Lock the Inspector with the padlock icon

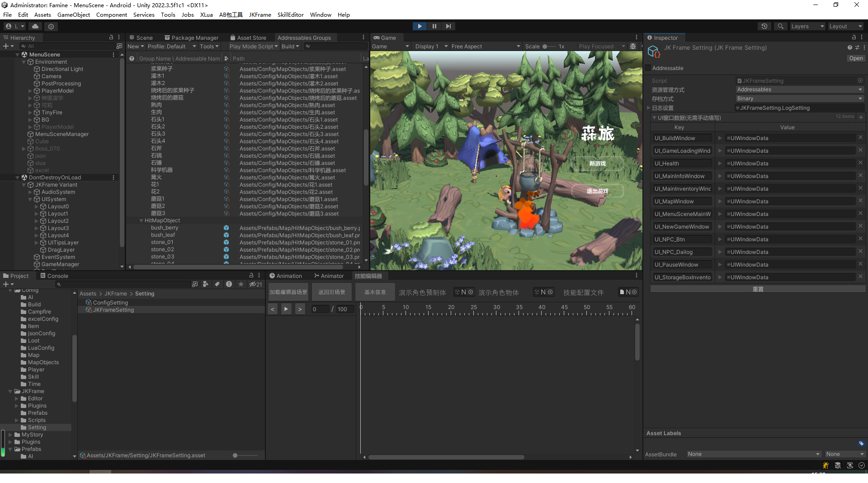tap(854, 38)
